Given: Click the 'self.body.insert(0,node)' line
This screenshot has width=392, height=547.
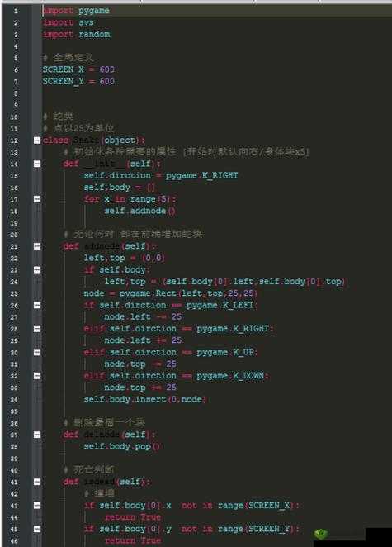Looking at the screenshot, I should point(145,399).
